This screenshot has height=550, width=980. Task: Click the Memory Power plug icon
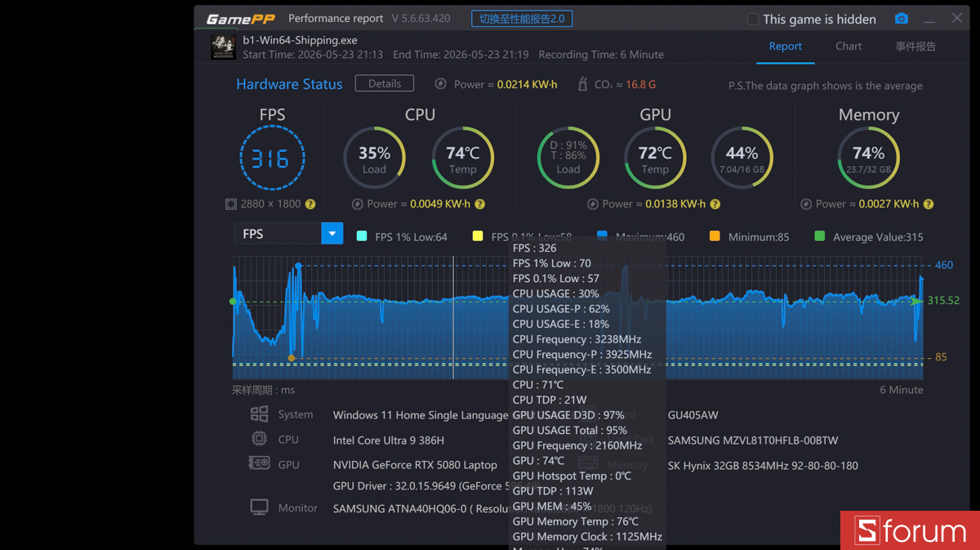click(x=806, y=204)
